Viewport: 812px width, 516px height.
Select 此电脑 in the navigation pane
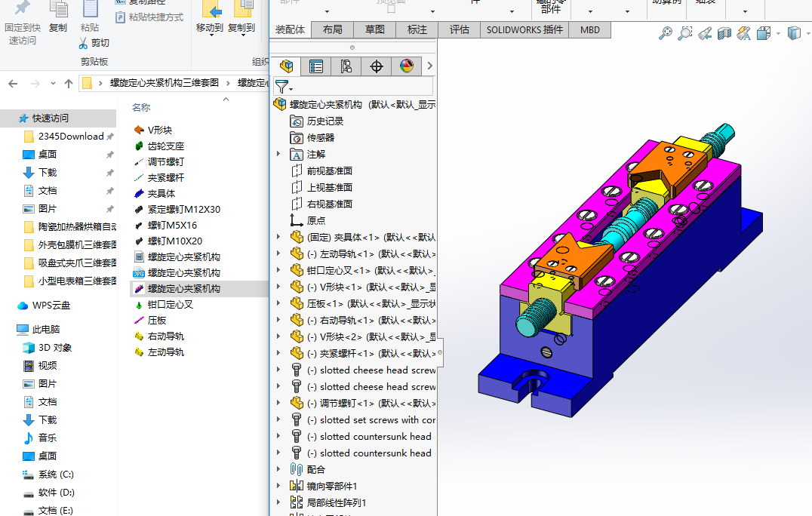tap(45, 329)
